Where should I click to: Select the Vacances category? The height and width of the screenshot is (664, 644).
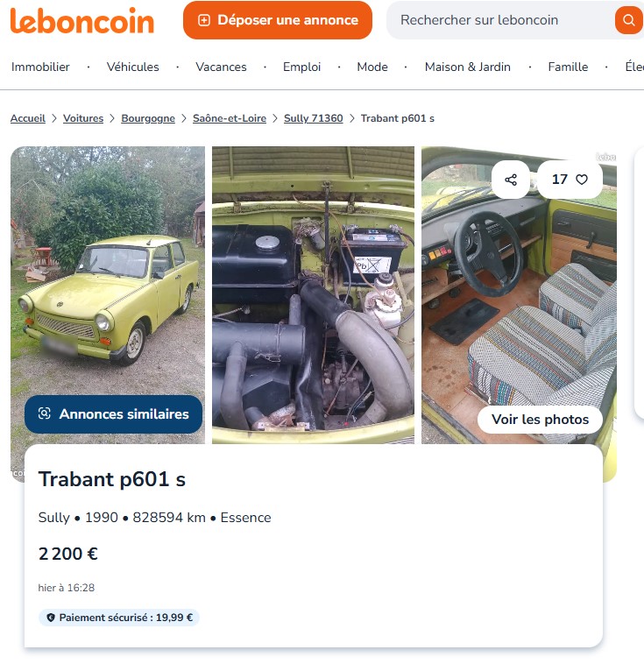click(x=221, y=67)
